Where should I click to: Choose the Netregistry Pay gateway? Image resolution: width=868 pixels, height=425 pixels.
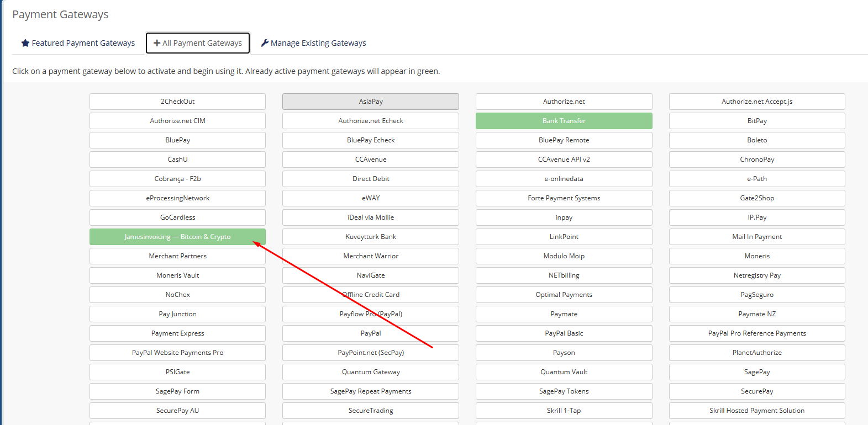757,275
